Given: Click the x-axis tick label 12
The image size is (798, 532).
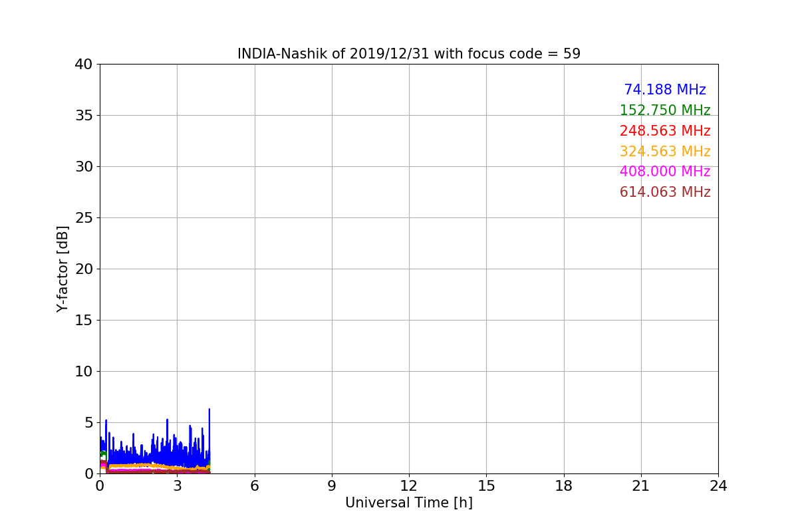Looking at the screenshot, I should tap(409, 486).
